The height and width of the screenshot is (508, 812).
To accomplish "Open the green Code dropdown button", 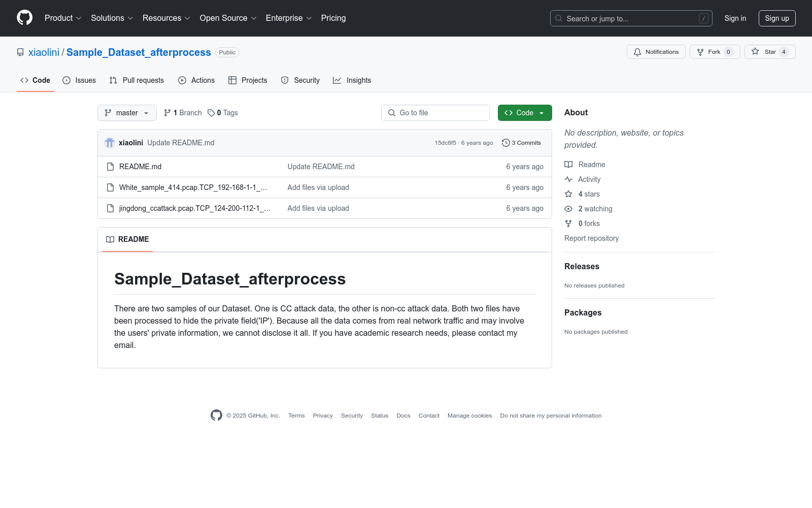I will tap(525, 113).
